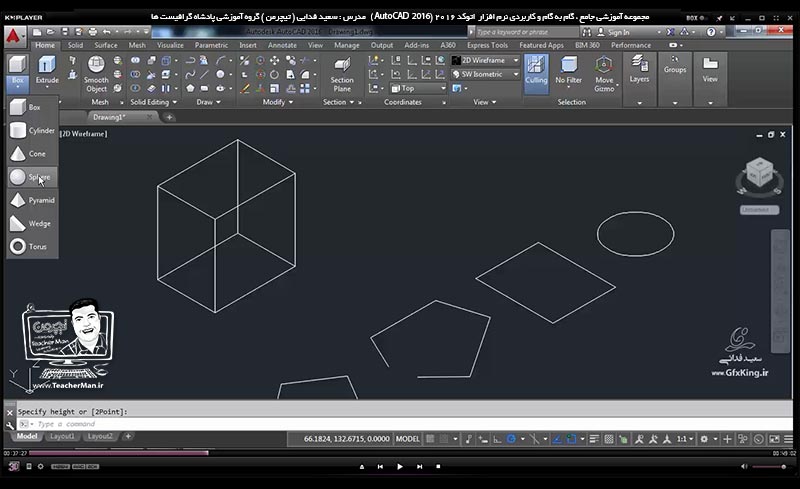Click the Solid Union icon
Screen dimensions: 800x489
coord(135,60)
